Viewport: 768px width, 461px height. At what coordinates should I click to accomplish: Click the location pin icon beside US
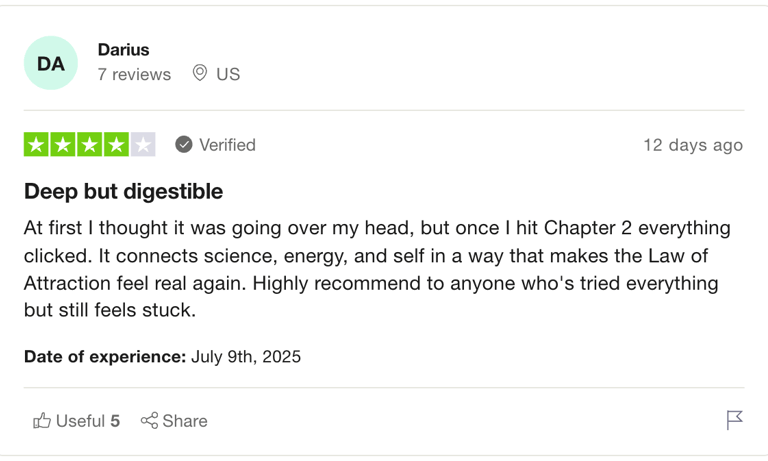(200, 73)
